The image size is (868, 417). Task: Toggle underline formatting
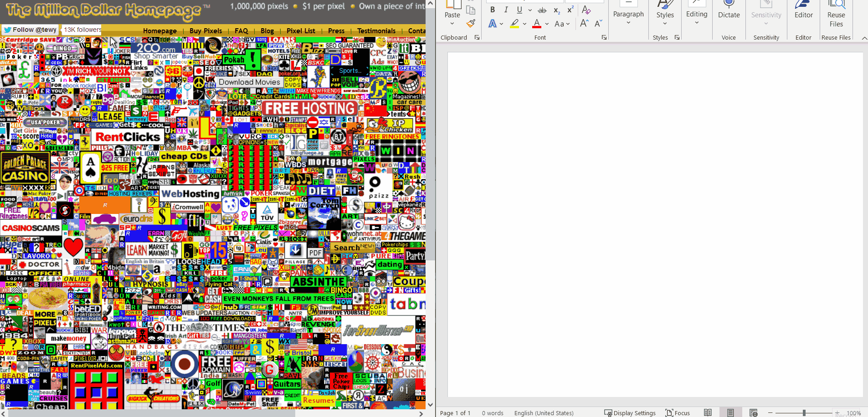[519, 10]
